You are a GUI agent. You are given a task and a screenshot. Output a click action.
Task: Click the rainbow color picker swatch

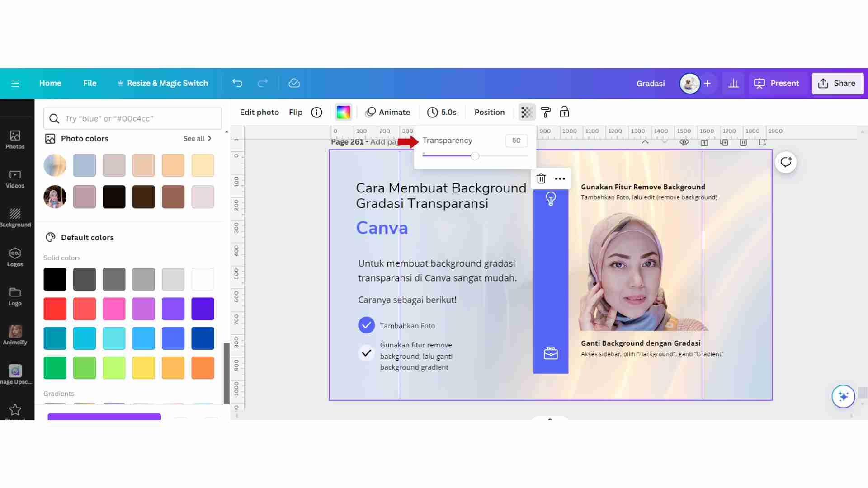pos(343,112)
